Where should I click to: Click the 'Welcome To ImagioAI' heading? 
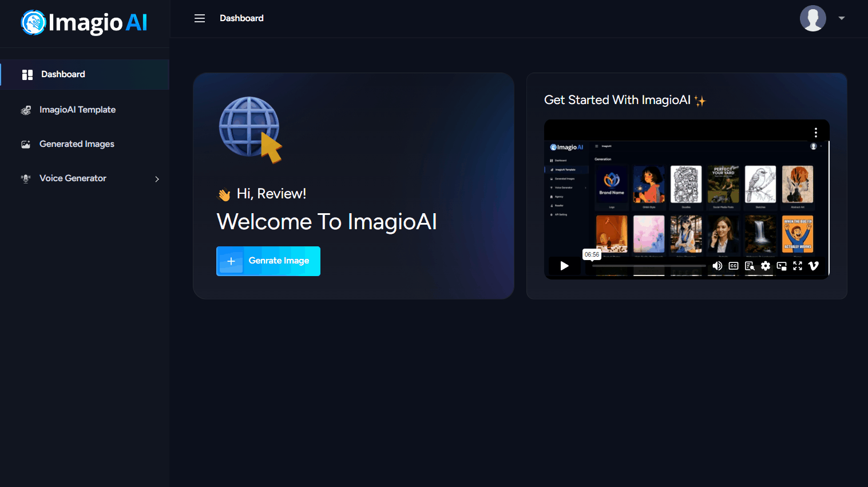[327, 222]
